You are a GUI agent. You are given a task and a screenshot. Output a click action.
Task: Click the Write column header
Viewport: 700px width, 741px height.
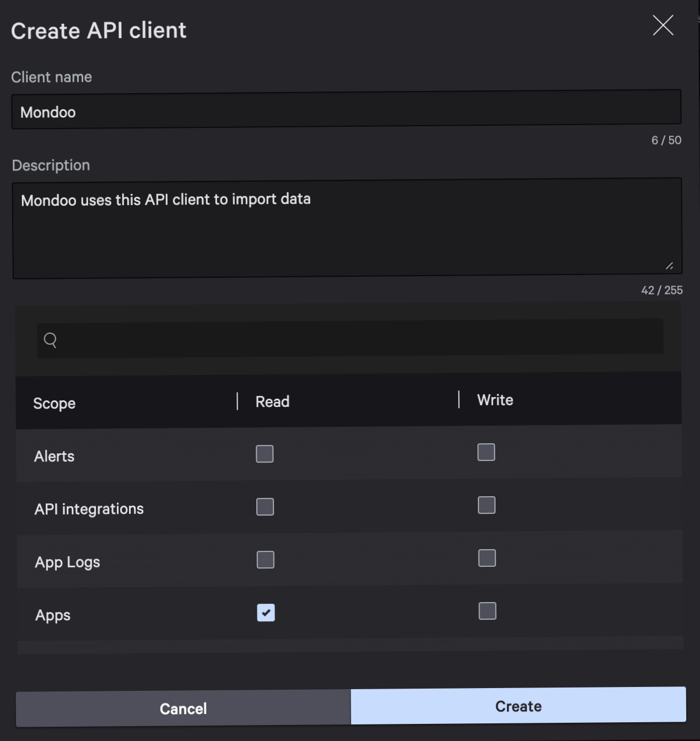pyautogui.click(x=494, y=400)
